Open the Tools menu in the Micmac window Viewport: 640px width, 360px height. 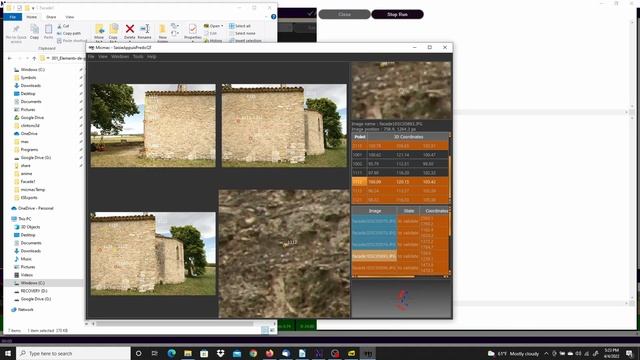(138, 57)
